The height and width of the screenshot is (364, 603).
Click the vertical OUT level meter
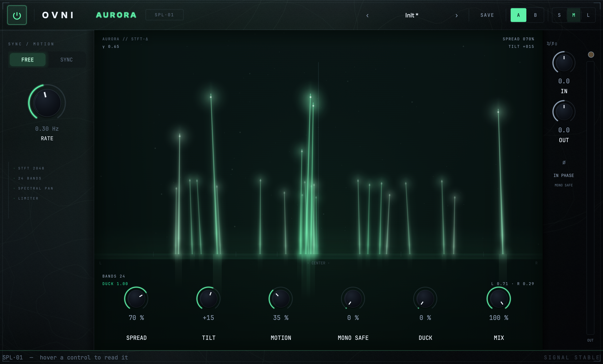pos(590,198)
